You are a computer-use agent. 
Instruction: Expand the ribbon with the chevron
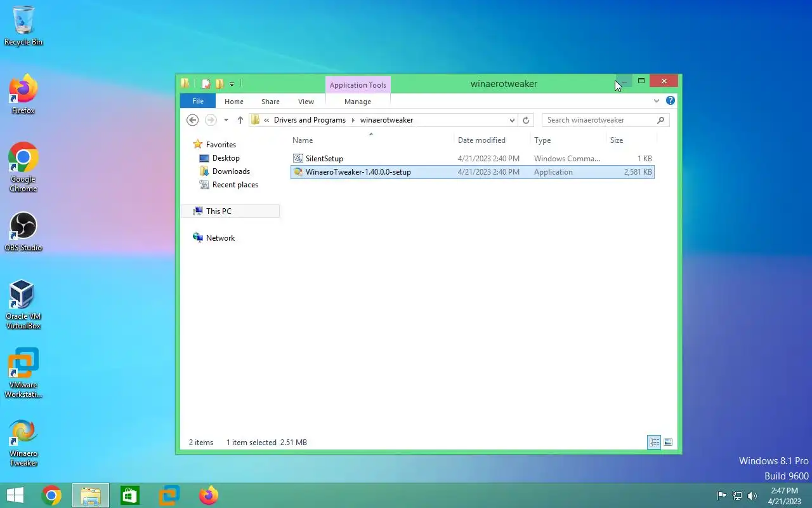click(x=657, y=100)
